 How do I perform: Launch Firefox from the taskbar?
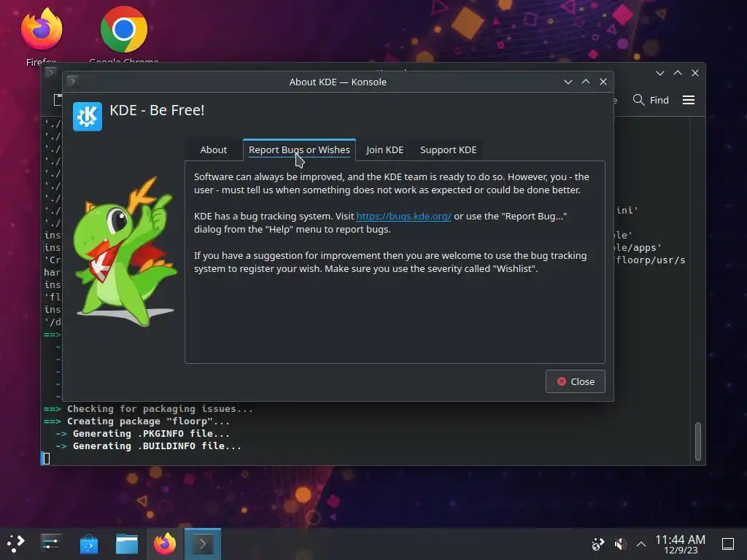click(x=165, y=543)
